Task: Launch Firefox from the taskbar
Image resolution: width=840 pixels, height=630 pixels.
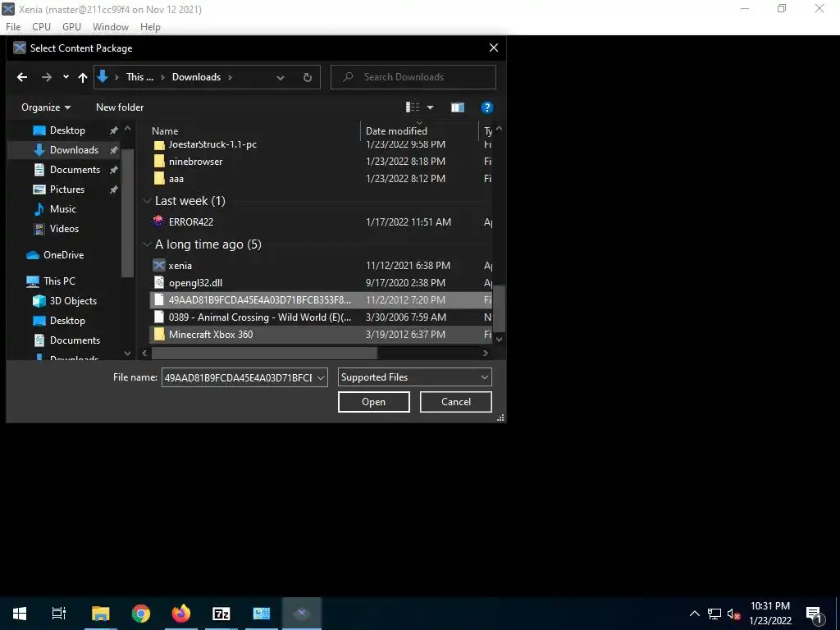Action: point(181,614)
